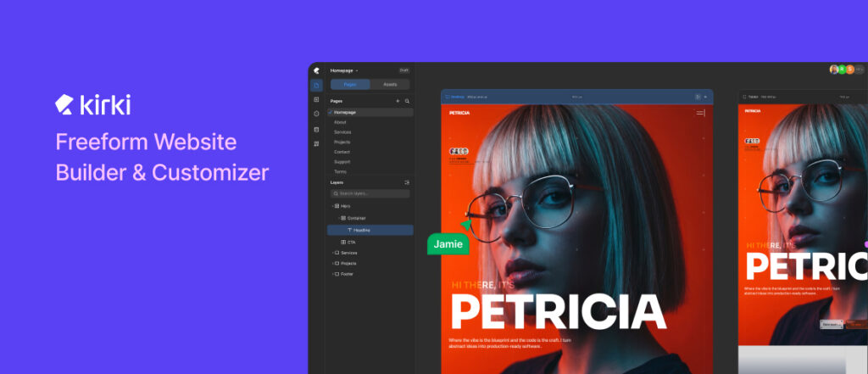Click the button in the Tablet preview
Screen dimensions: 868x374
pyautogui.click(x=832, y=324)
